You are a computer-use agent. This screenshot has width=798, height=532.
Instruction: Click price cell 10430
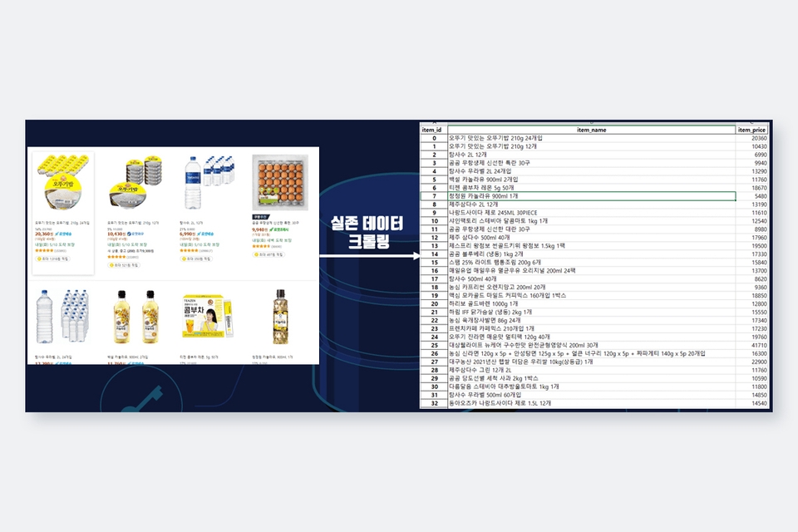(x=751, y=146)
